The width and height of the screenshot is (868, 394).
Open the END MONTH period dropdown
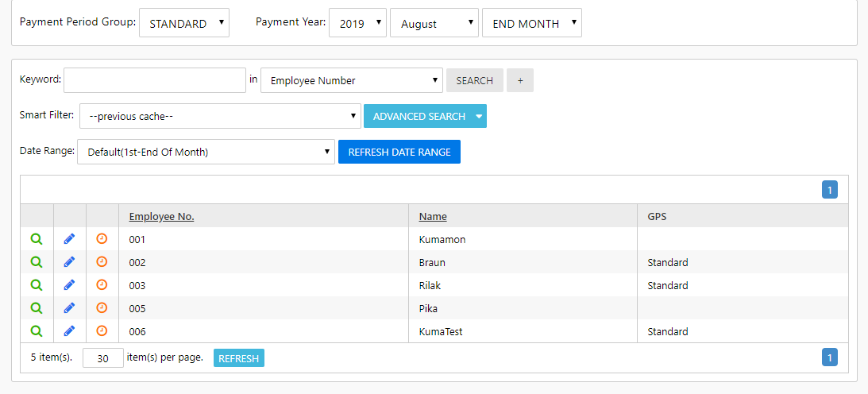tap(532, 23)
